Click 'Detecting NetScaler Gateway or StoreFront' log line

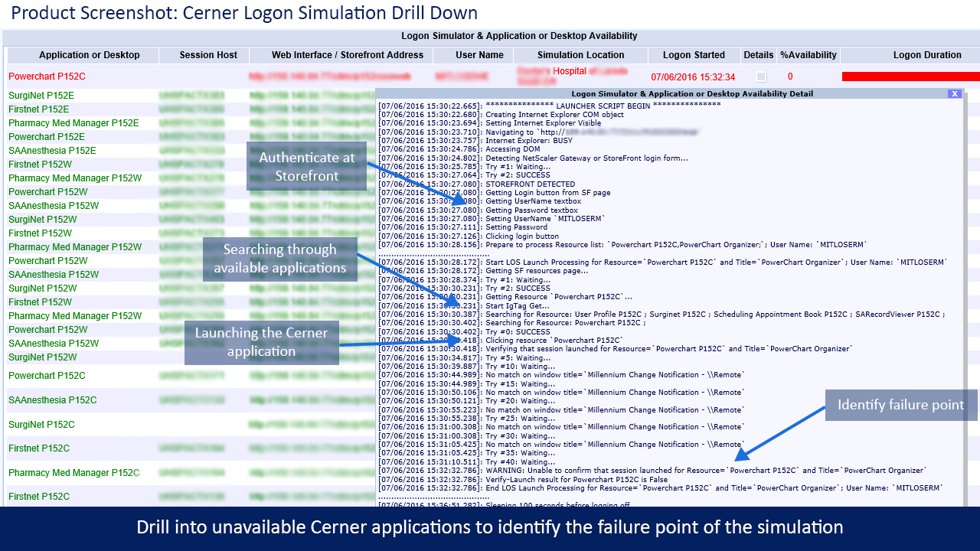(533, 158)
